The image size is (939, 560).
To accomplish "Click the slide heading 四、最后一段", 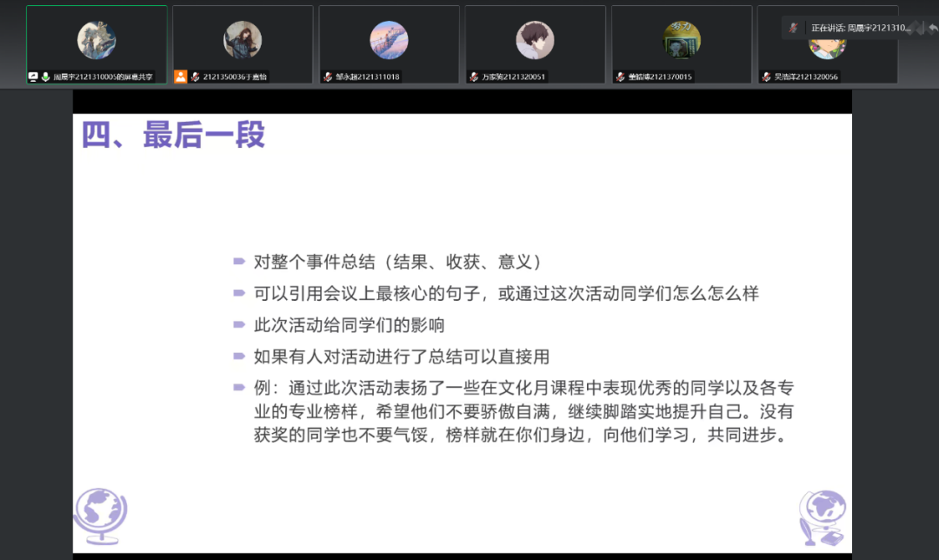I will [173, 136].
